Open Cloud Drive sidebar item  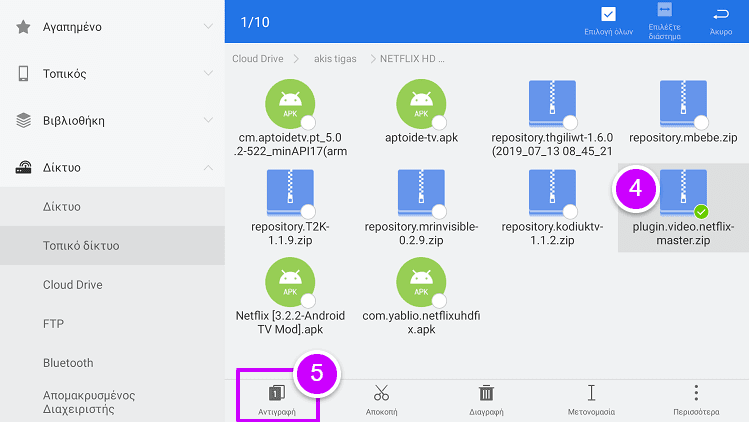(x=112, y=285)
